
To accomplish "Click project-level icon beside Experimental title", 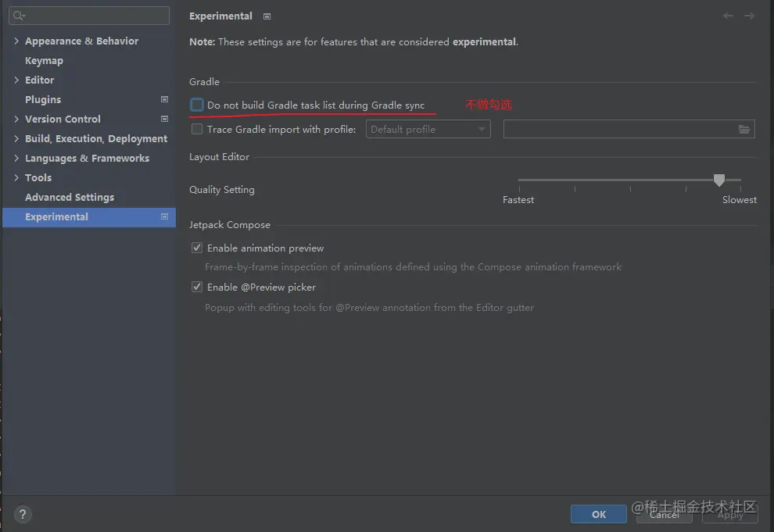I will pos(267,16).
